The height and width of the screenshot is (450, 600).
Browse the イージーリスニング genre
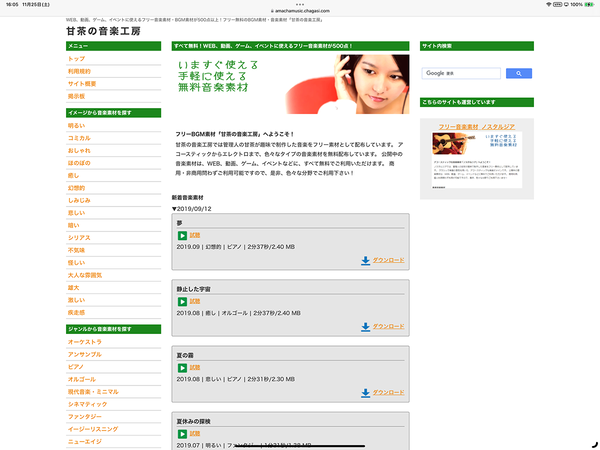[93, 429]
